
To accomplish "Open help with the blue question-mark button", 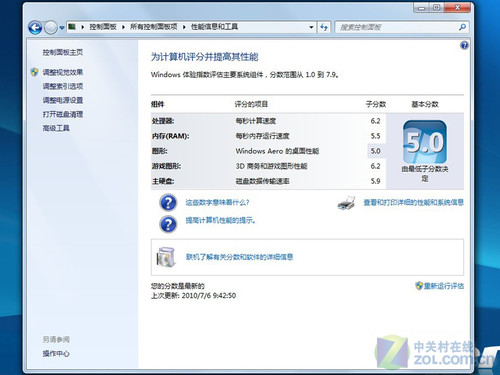I will coord(464,45).
